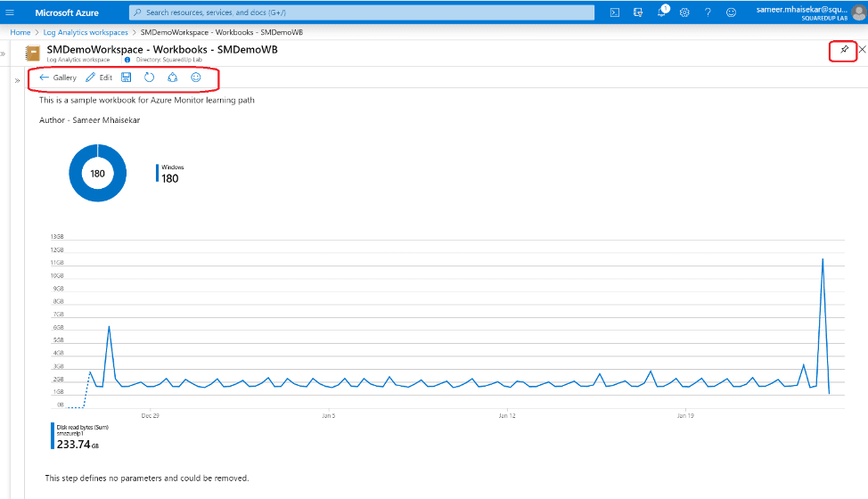The width and height of the screenshot is (868, 499).
Task: Click the donut chart showing 180
Action: 97,173
